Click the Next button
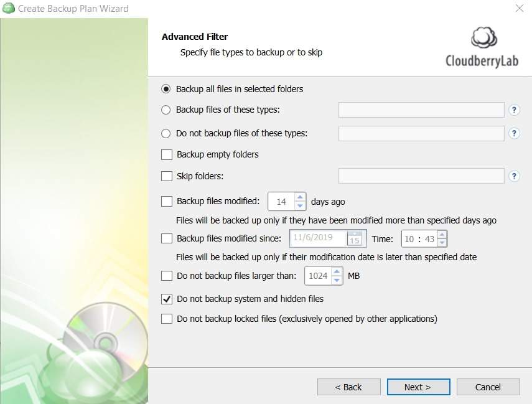This screenshot has width=532, height=404. click(418, 387)
